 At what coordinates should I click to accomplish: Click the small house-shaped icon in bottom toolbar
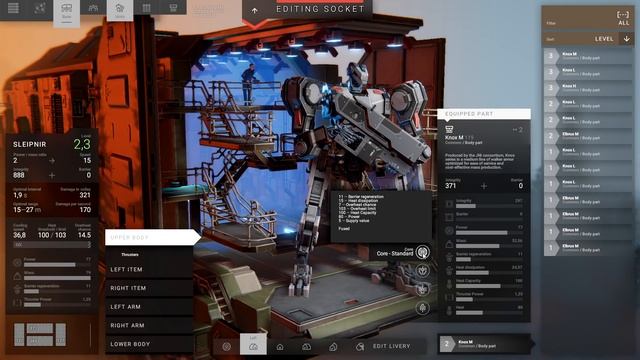click(x=280, y=347)
